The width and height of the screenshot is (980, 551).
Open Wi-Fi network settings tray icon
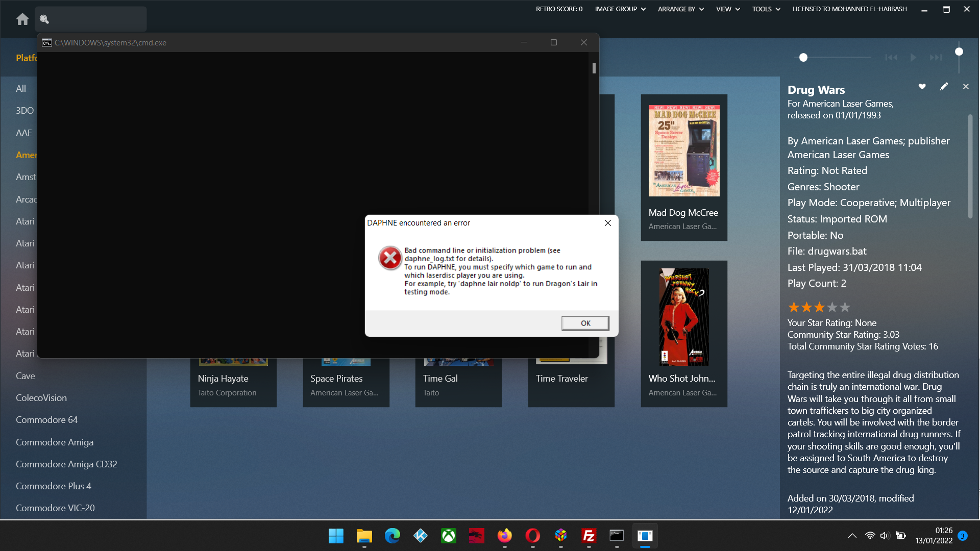click(x=870, y=536)
